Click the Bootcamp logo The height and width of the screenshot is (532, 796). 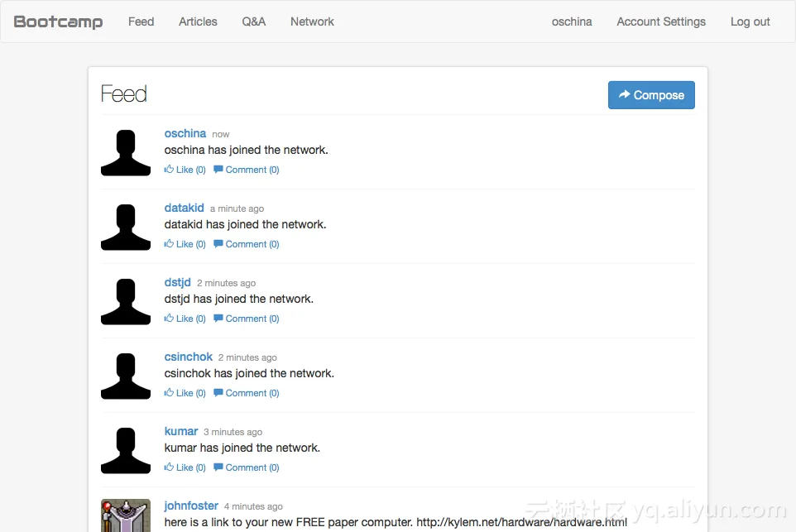click(x=59, y=22)
